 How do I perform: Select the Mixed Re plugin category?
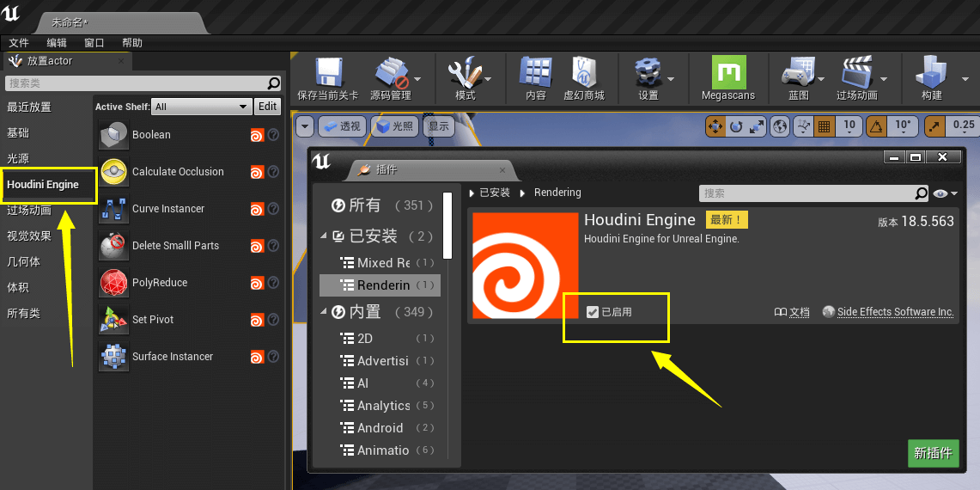[x=380, y=263]
